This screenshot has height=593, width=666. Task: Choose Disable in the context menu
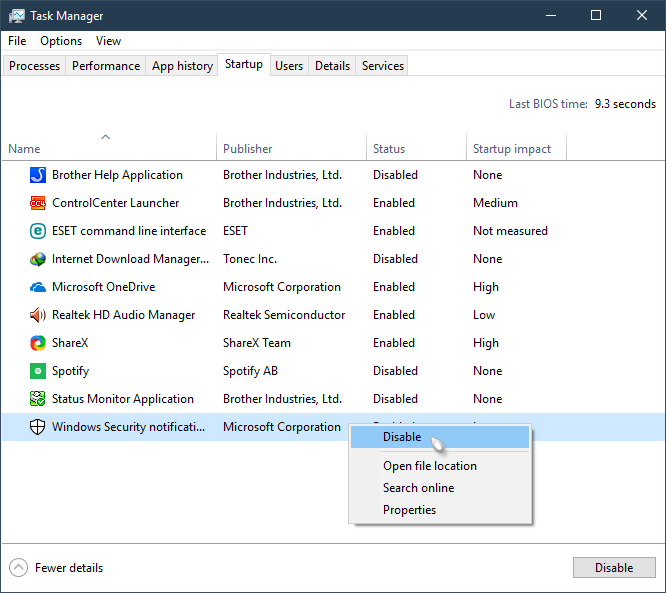click(x=440, y=437)
